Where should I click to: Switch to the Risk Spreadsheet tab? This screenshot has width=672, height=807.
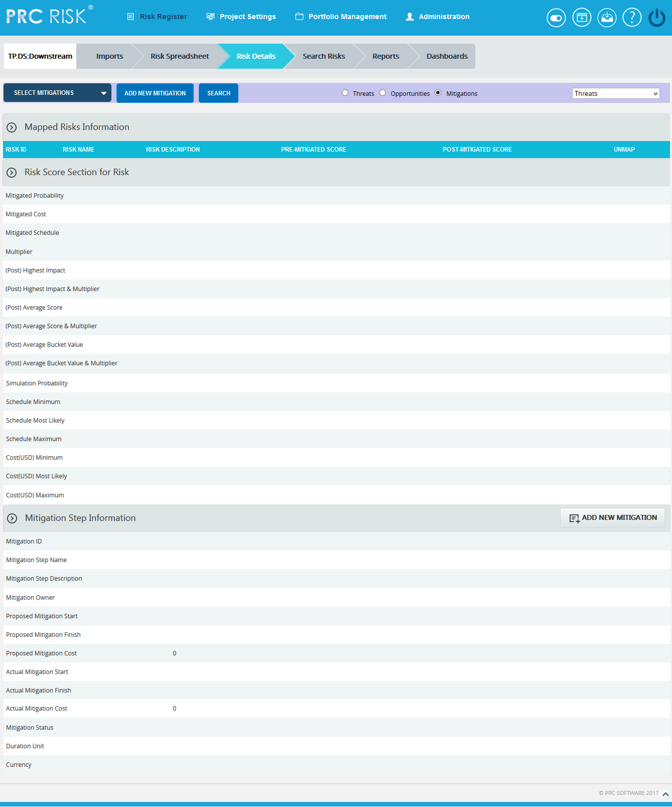(180, 56)
